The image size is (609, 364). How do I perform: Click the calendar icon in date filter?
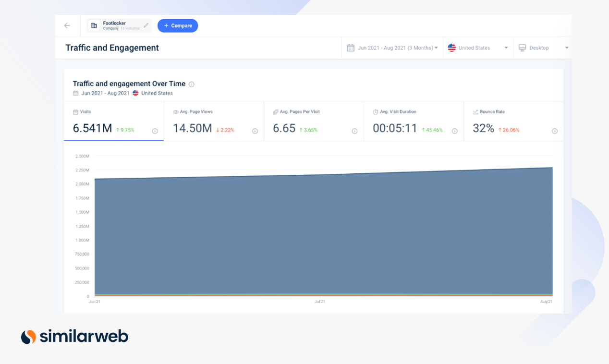pos(351,48)
